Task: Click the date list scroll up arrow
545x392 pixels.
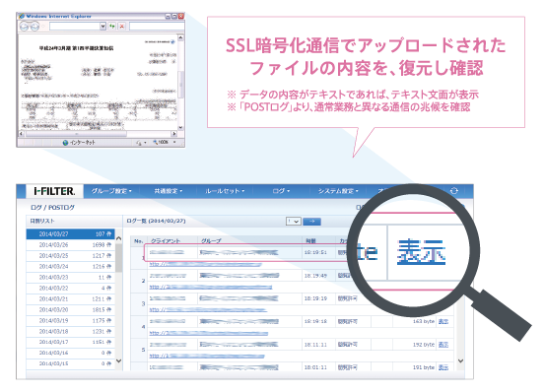Action: [118, 238]
